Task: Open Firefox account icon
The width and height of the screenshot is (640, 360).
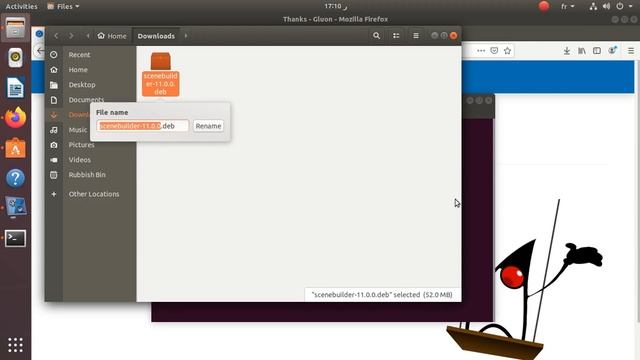Action: [x=612, y=51]
